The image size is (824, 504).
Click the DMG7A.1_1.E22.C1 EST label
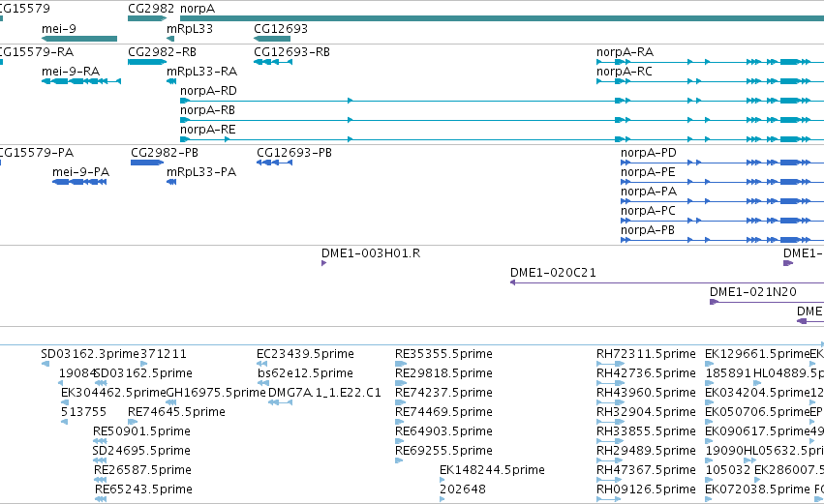pos(324,393)
